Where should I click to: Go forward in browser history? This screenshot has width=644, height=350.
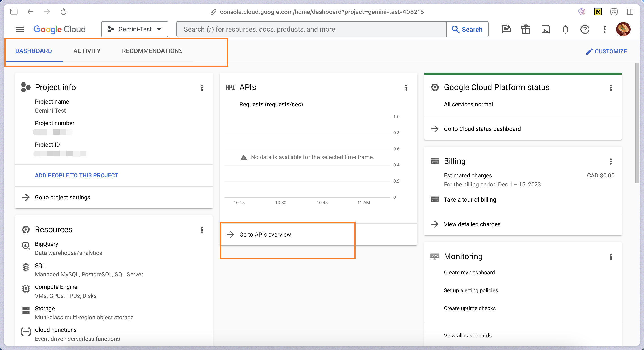[x=47, y=11]
